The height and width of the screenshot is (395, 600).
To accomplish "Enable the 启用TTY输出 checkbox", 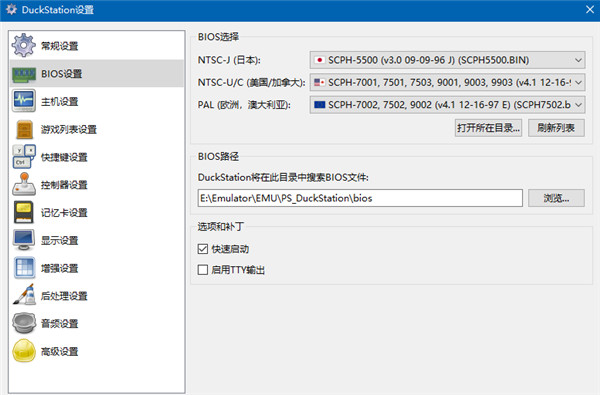I will [203, 269].
